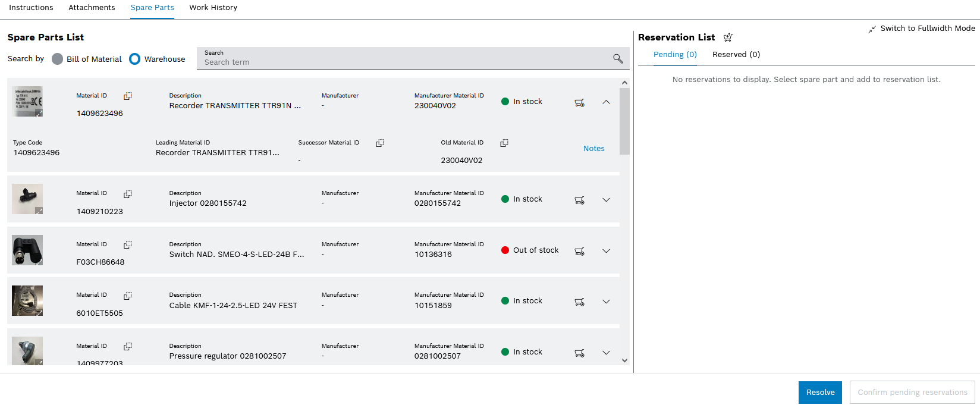Click manufacturer material ID 10151859
This screenshot has height=408, width=980.
coord(433,306)
